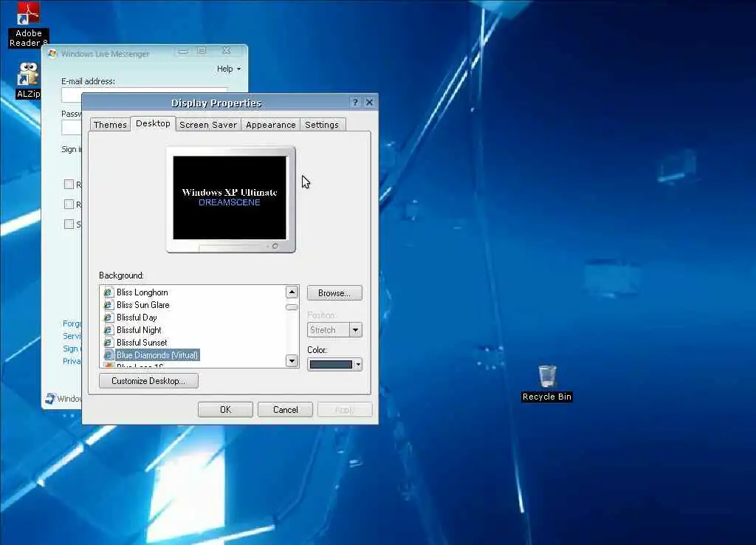Open the Settings tab
Viewport: 756px width, 545px height.
[322, 125]
